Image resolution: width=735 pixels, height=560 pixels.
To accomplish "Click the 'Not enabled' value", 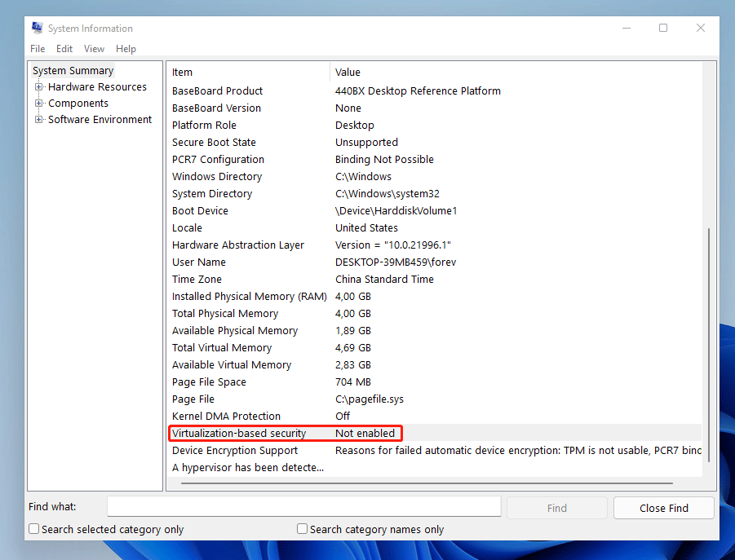I will click(x=365, y=433).
